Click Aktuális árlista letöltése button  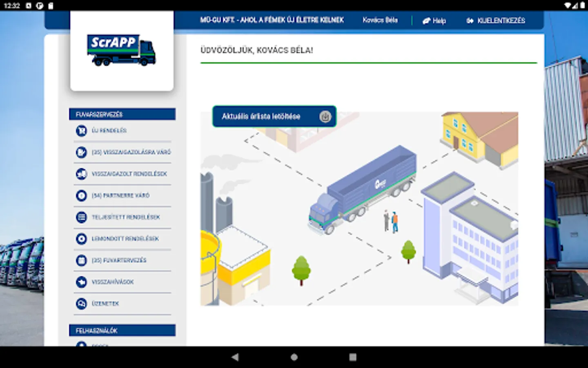(274, 117)
